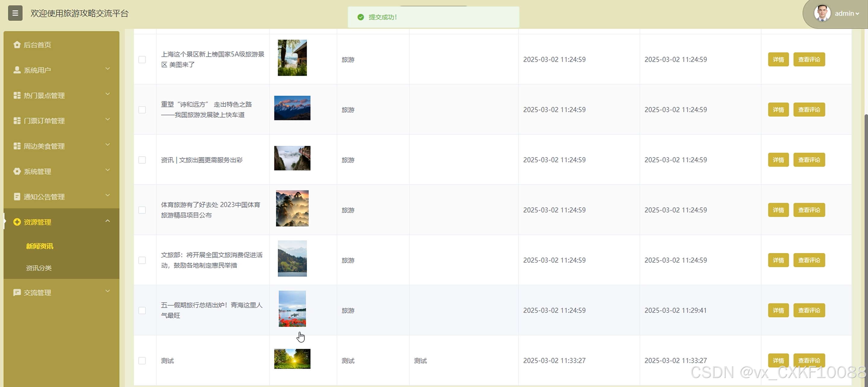Image resolution: width=868 pixels, height=387 pixels.
Task: Click the sunrise thumbnail in 测试 row
Action: point(292,359)
